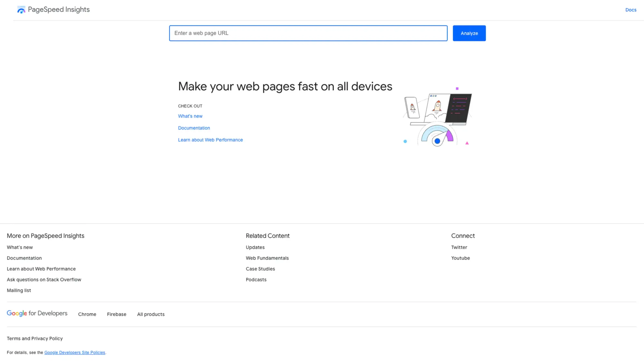Open the Docs link in the header
Screen dimensions: 644x362
[x=630, y=10]
